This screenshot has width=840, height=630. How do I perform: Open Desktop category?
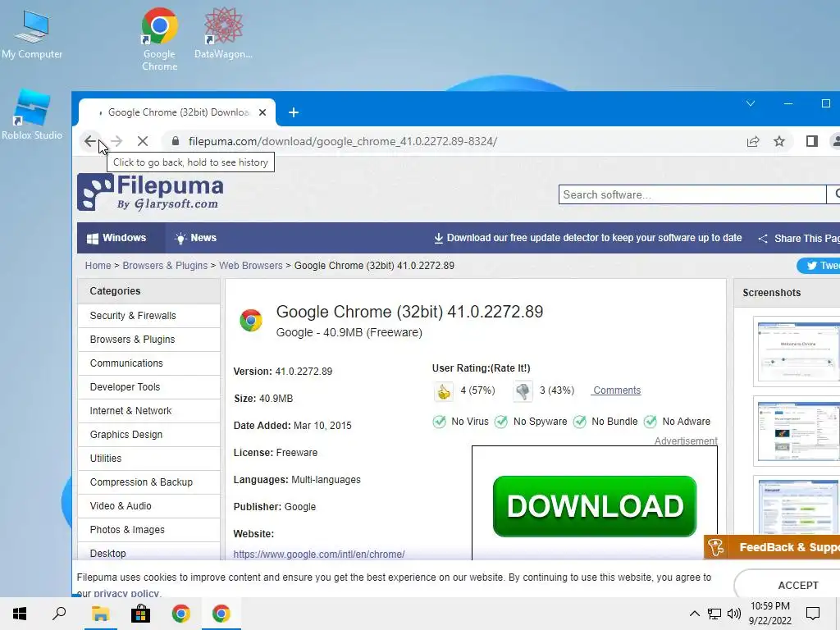pyautogui.click(x=149, y=552)
